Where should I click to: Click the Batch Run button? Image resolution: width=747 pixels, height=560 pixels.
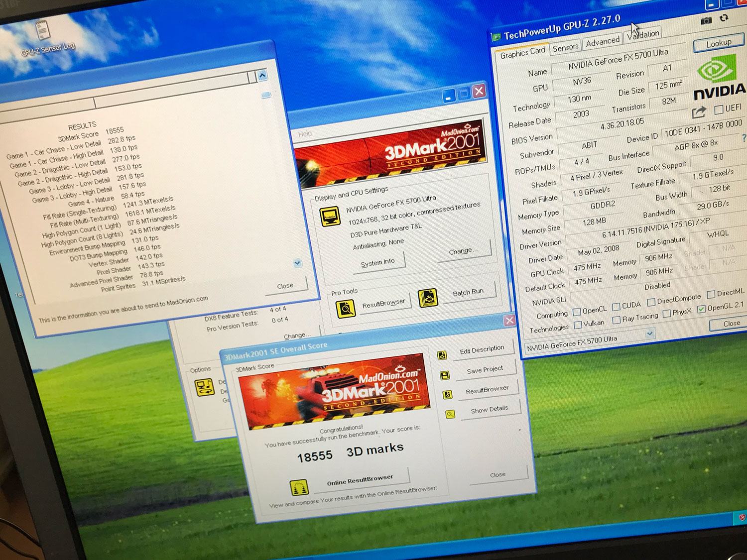point(468,293)
